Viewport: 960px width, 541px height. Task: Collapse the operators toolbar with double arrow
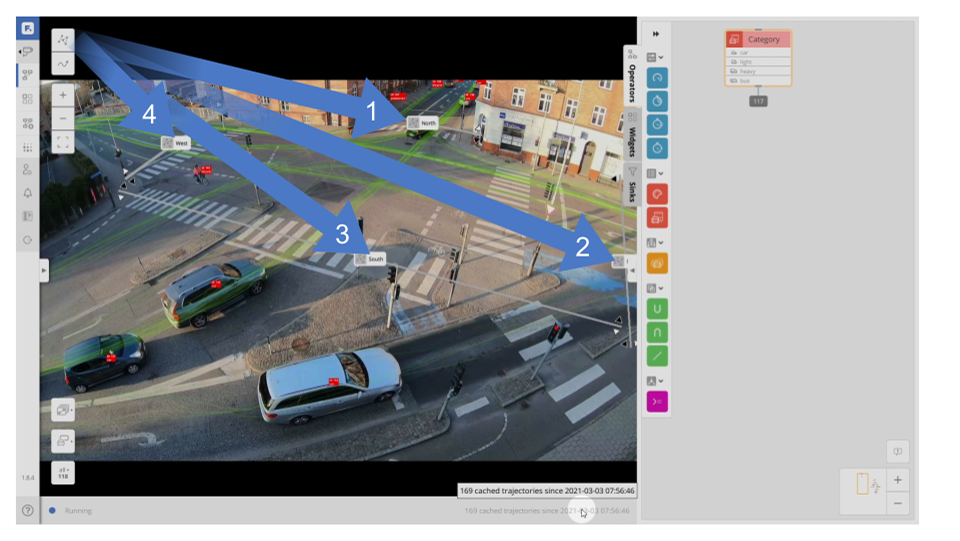click(656, 34)
